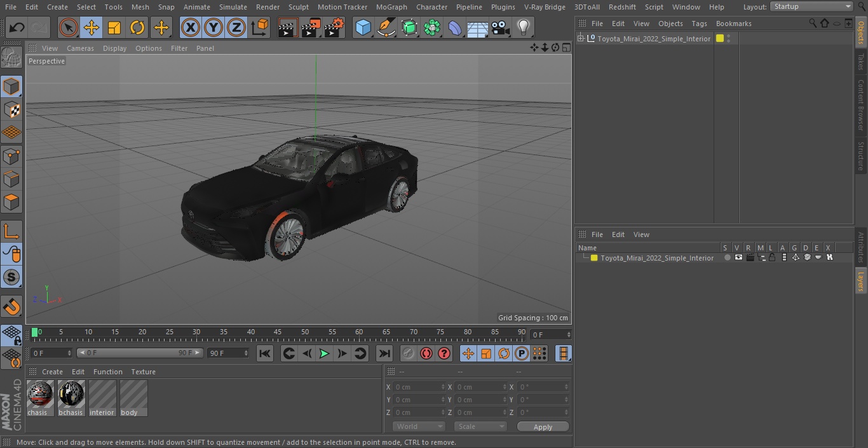This screenshot has height=448, width=868.
Task: Add the floor environment object
Action: tap(478, 27)
